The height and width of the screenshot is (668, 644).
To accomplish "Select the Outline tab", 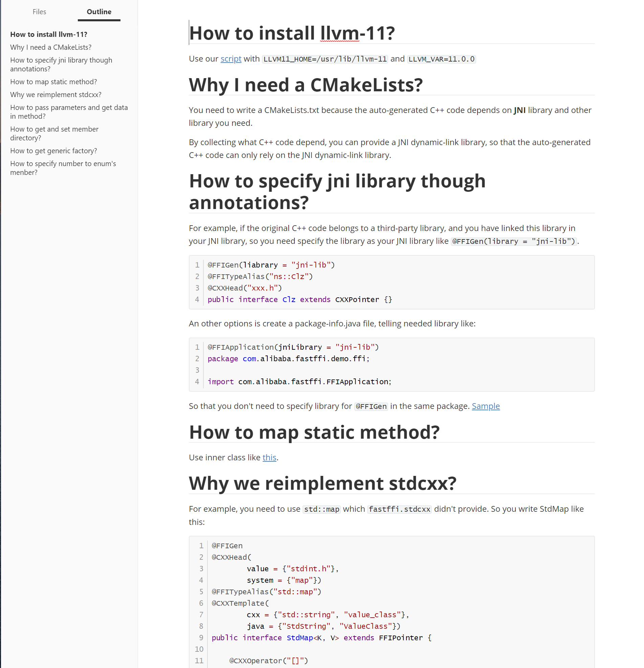I will [99, 12].
